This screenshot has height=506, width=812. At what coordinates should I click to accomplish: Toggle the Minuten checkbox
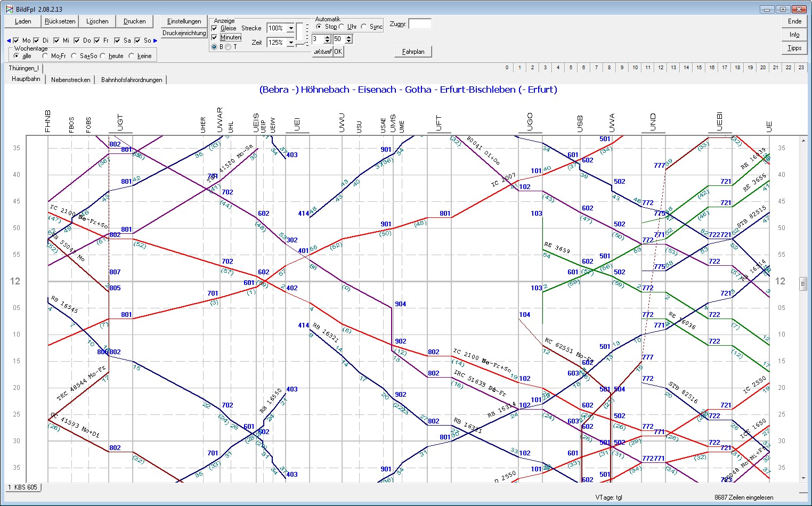(x=214, y=37)
